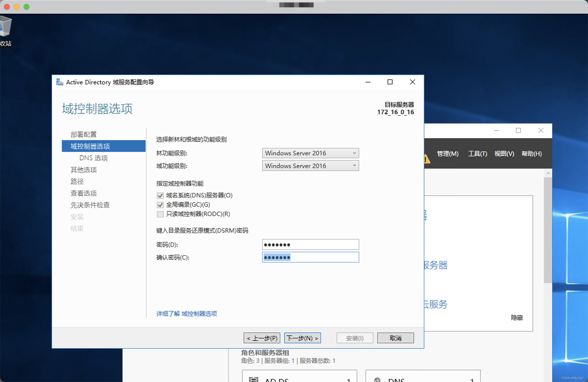The height and width of the screenshot is (382, 588).
Task: Open 工具(T) menu in Server Manager
Action: 477,154
